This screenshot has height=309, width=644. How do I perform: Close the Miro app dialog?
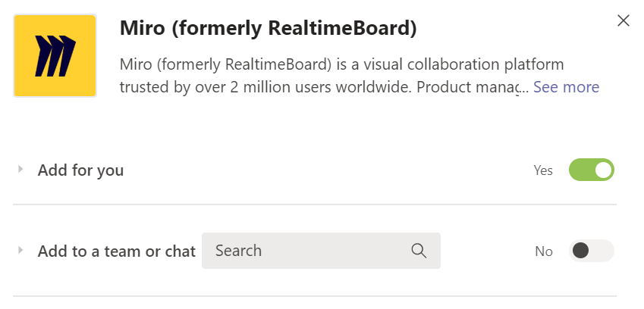pos(624,20)
